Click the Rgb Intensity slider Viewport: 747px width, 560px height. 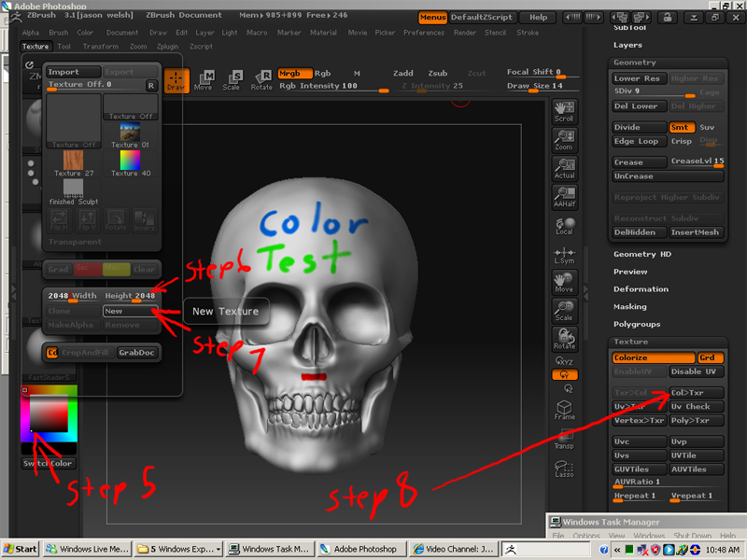pyautogui.click(x=333, y=86)
